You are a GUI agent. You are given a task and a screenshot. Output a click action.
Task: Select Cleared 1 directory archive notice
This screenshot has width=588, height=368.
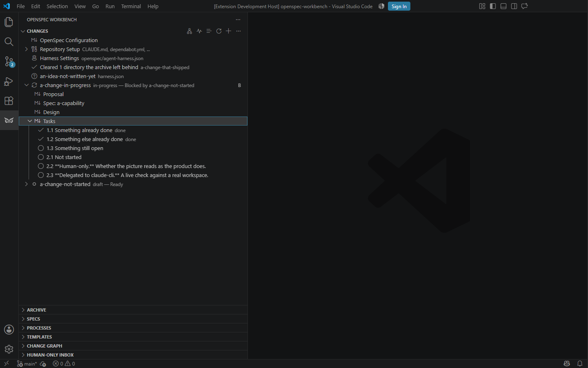click(x=133, y=67)
